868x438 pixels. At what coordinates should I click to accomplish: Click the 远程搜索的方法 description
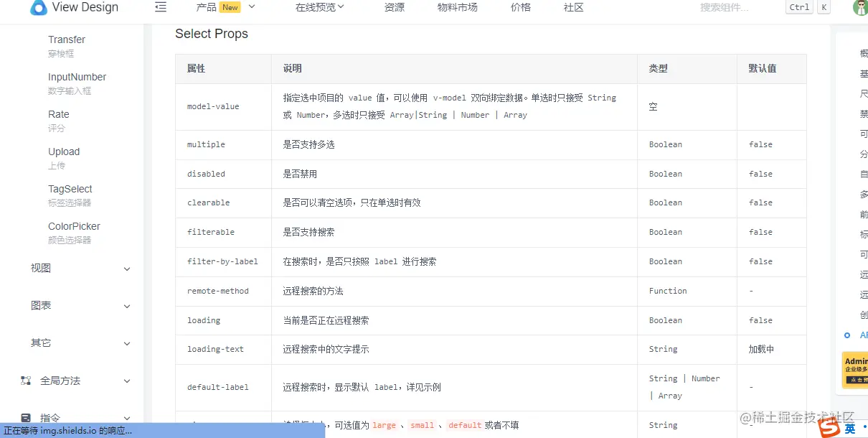tap(313, 291)
